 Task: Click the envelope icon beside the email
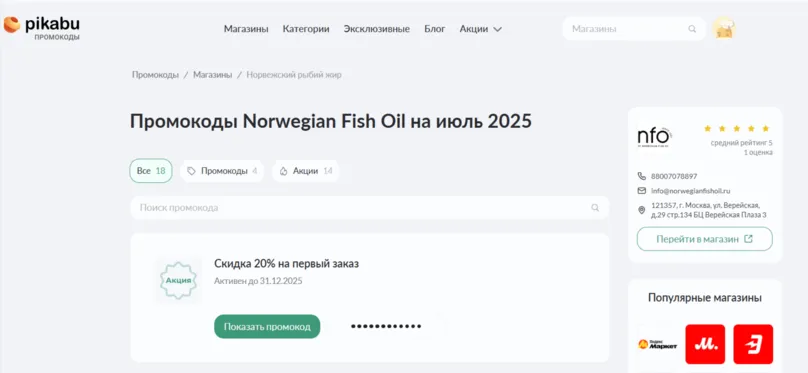642,191
